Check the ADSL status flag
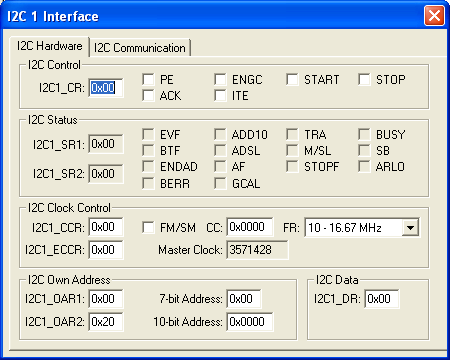The height and width of the screenshot is (360, 450). point(220,151)
